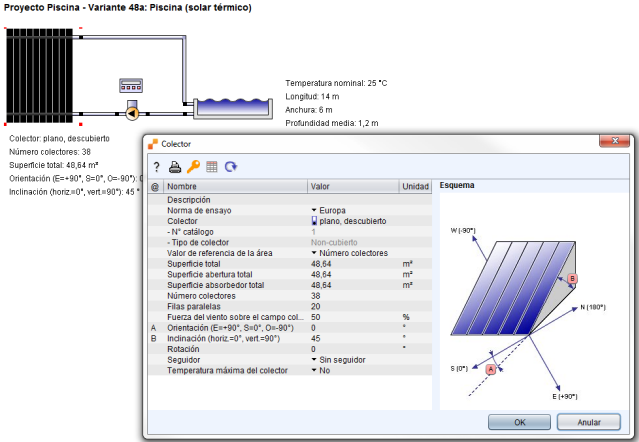Select the swimming pool component
The height and width of the screenshot is (442, 639).
tap(227, 107)
